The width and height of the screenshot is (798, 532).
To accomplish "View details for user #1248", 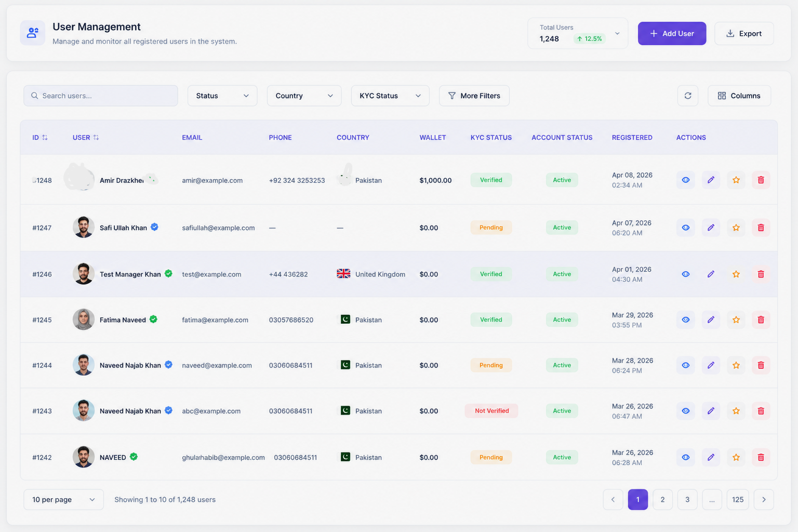I will 686,180.
